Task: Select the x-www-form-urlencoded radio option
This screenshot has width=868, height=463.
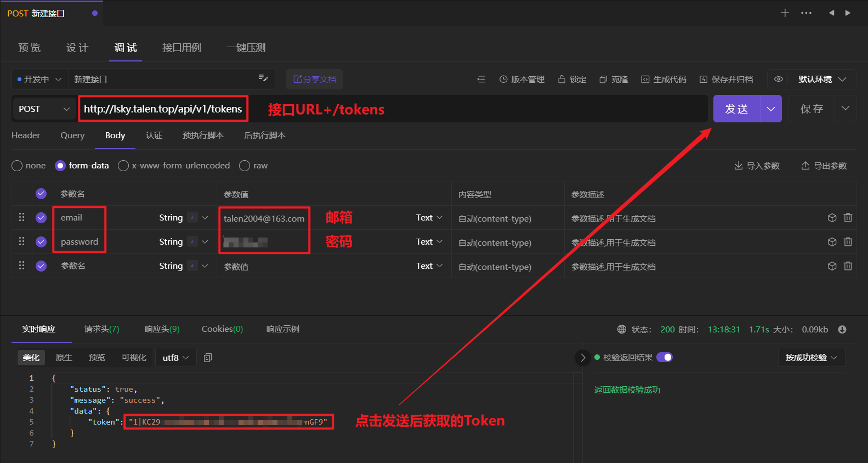Action: tap(123, 166)
